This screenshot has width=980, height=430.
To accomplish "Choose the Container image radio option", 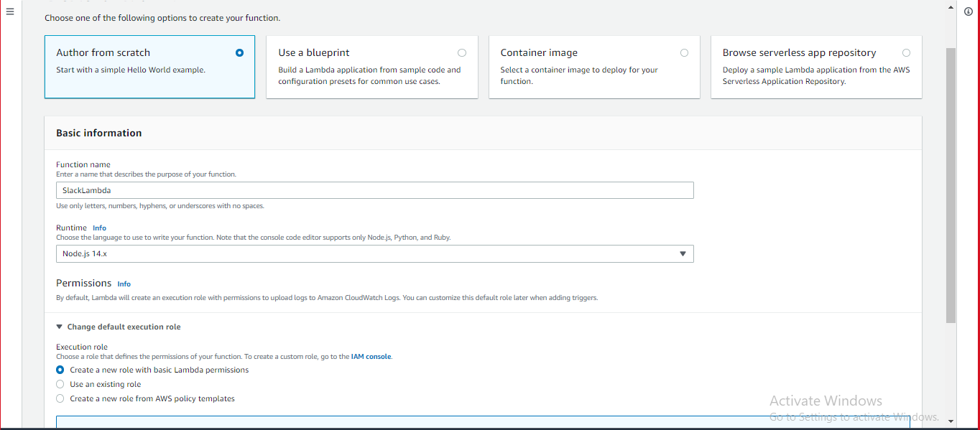I will click(x=684, y=52).
